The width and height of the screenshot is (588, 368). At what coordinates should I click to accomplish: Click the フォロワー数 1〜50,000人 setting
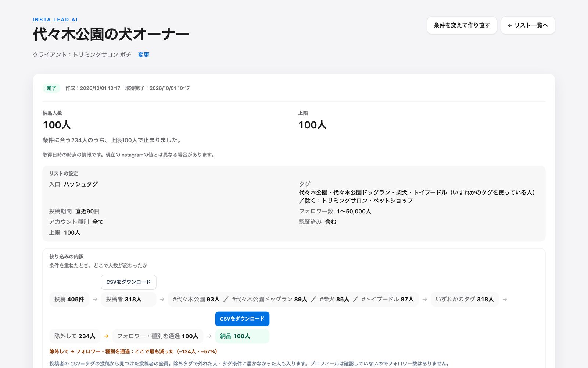335,211
